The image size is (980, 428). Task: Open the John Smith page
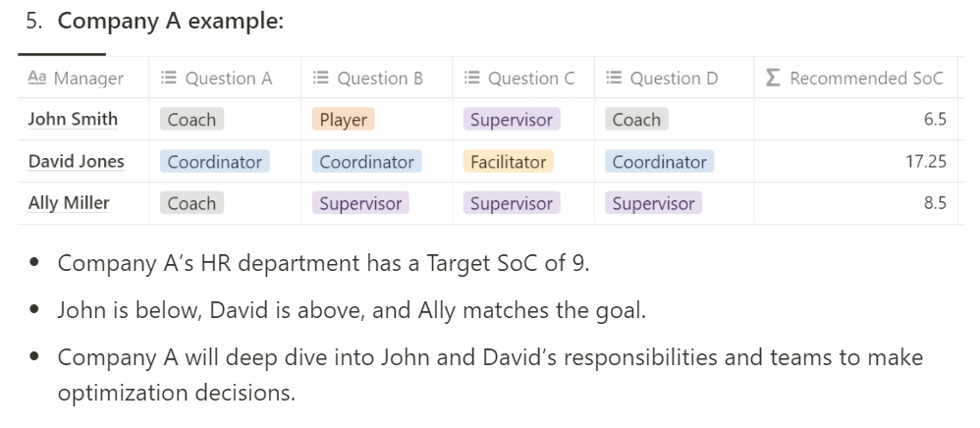[73, 119]
